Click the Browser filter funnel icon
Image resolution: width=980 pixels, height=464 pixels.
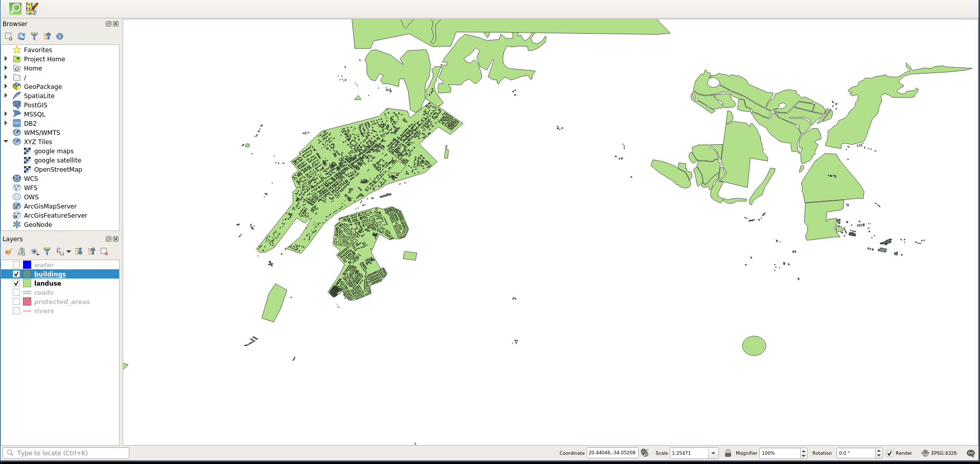[x=34, y=36]
